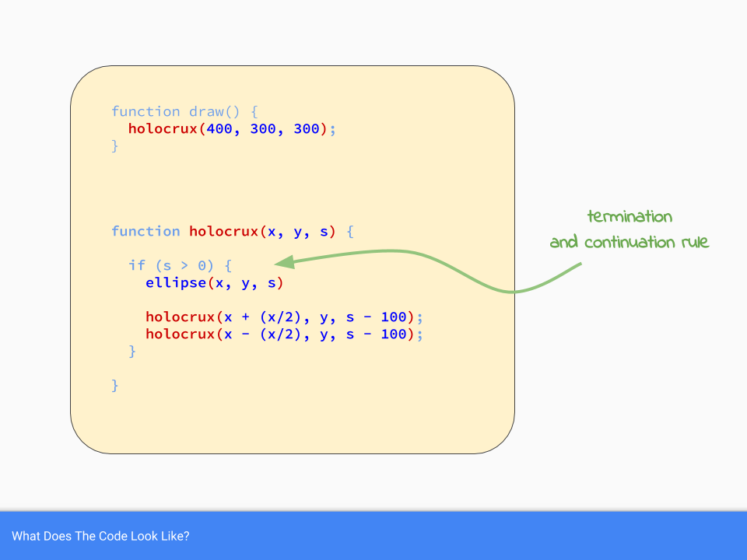The image size is (747, 560).
Task: Click the final closing brace of holocrux
Action: (x=114, y=384)
